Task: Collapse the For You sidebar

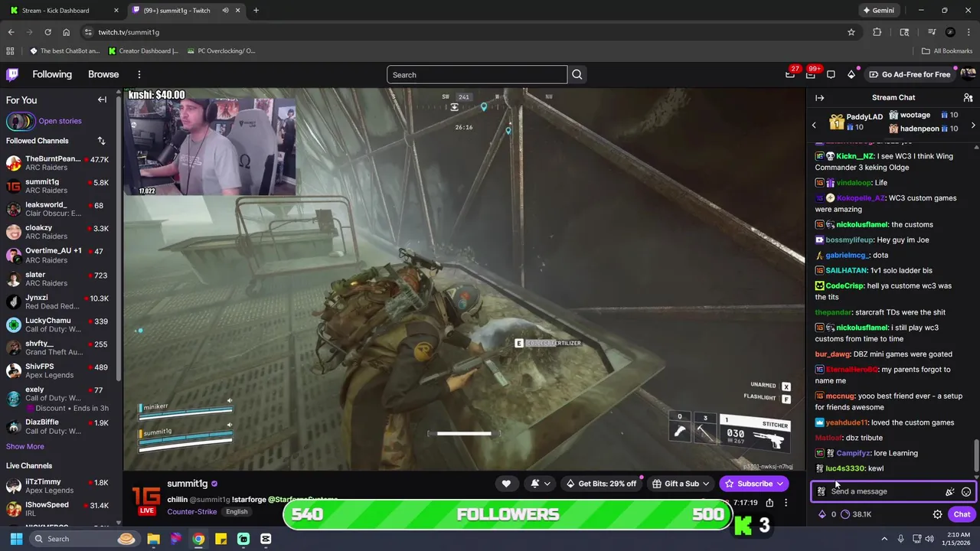Action: coord(102,99)
